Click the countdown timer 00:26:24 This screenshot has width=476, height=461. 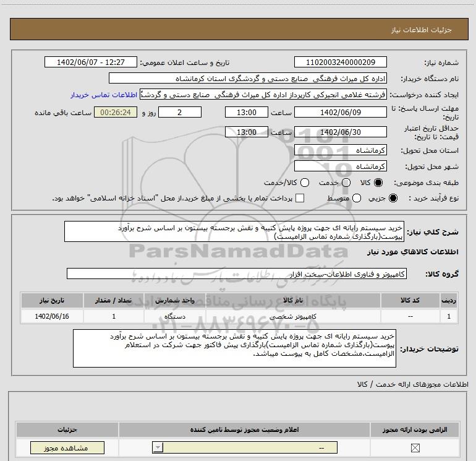116,112
